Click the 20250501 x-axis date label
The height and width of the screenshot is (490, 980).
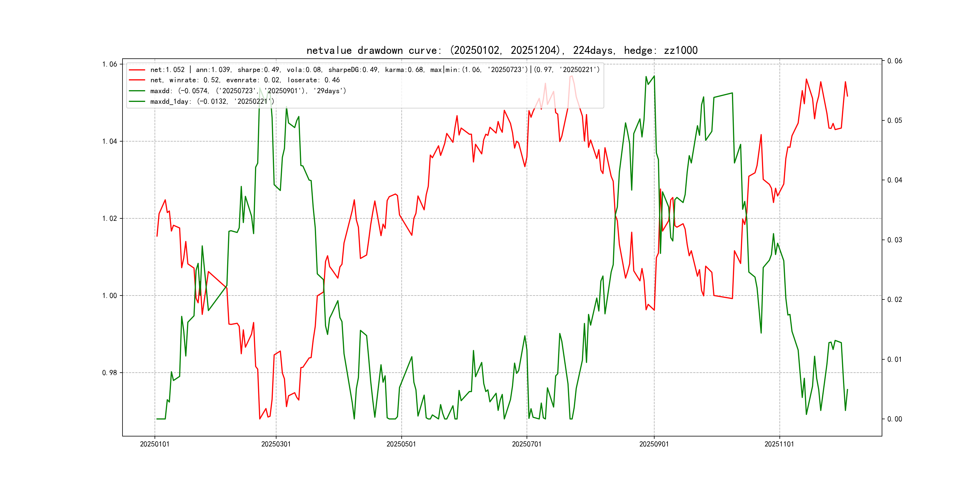pos(401,444)
